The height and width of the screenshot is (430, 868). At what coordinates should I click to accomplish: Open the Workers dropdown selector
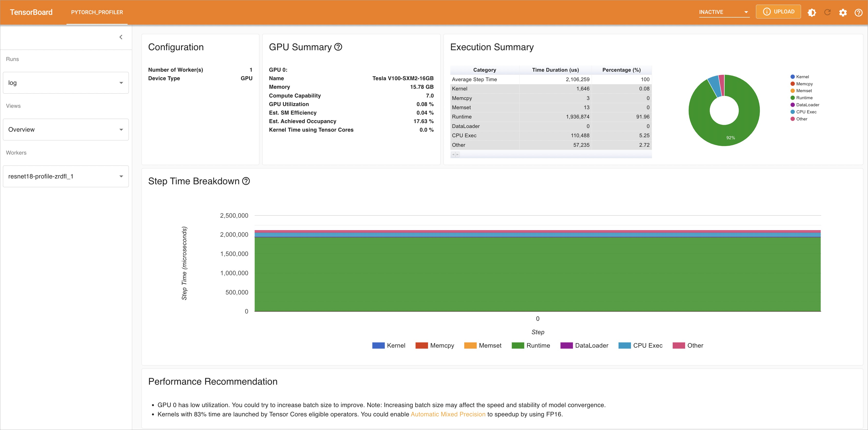pyautogui.click(x=65, y=176)
